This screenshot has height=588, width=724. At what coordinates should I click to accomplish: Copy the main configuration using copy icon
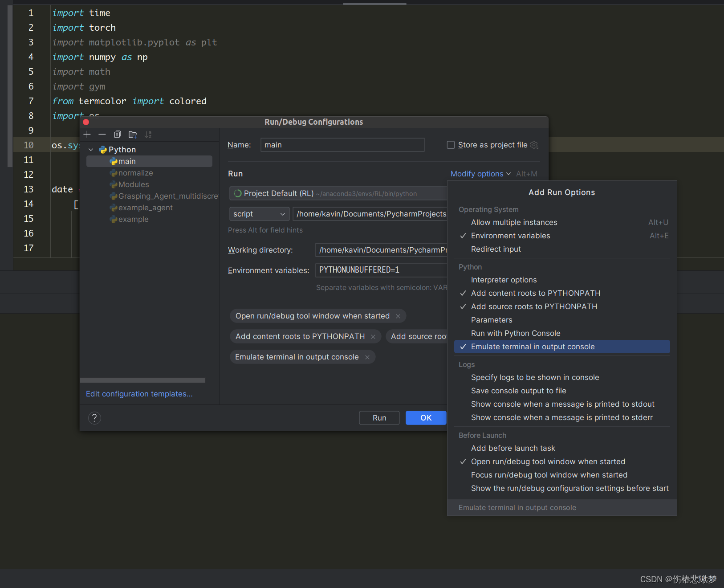point(117,134)
